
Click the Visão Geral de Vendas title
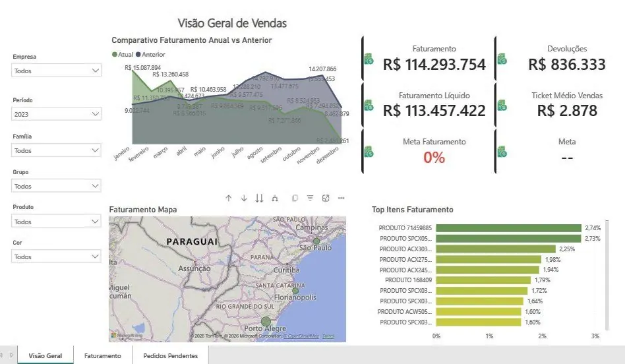(x=232, y=23)
